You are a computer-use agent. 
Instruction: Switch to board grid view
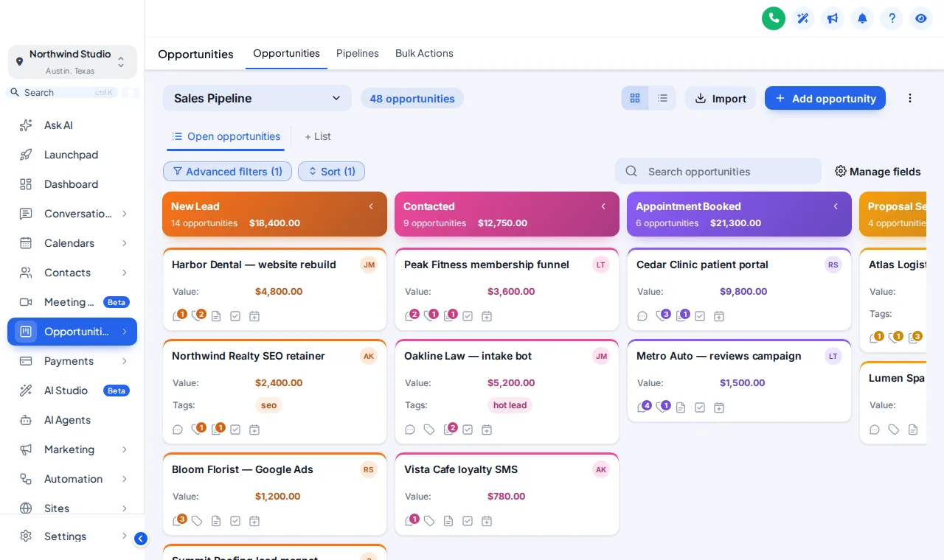635,98
